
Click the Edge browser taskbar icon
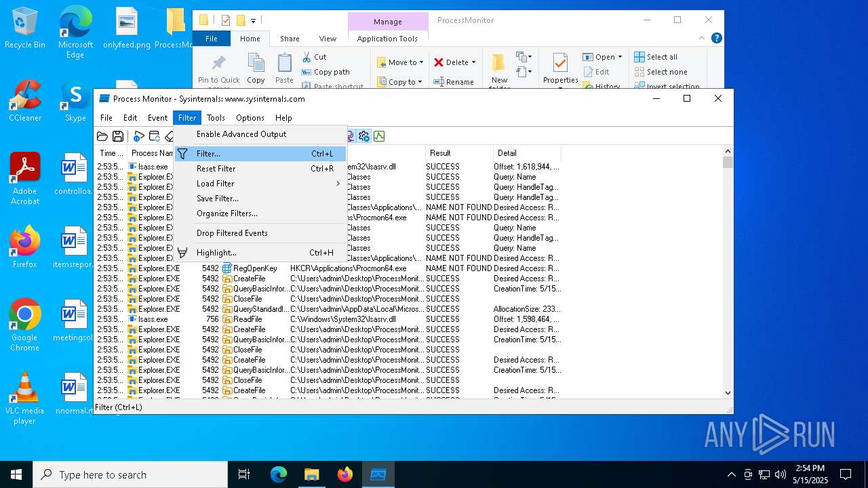click(x=279, y=474)
